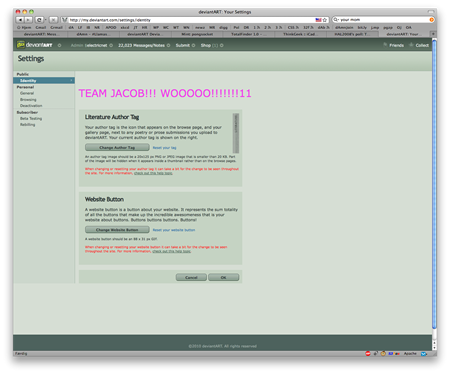
Task: Switch to the 'HAL2008's poll' tab
Action: coord(353,34)
